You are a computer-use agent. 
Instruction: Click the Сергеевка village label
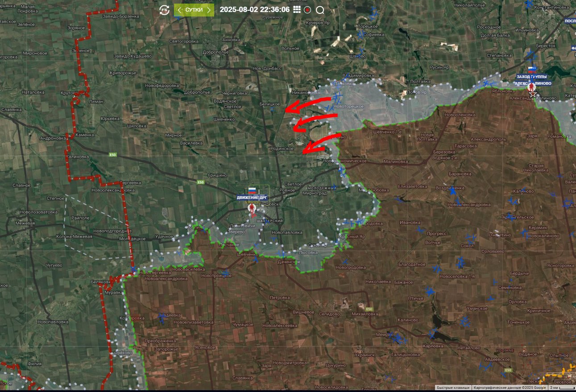click(130, 183)
